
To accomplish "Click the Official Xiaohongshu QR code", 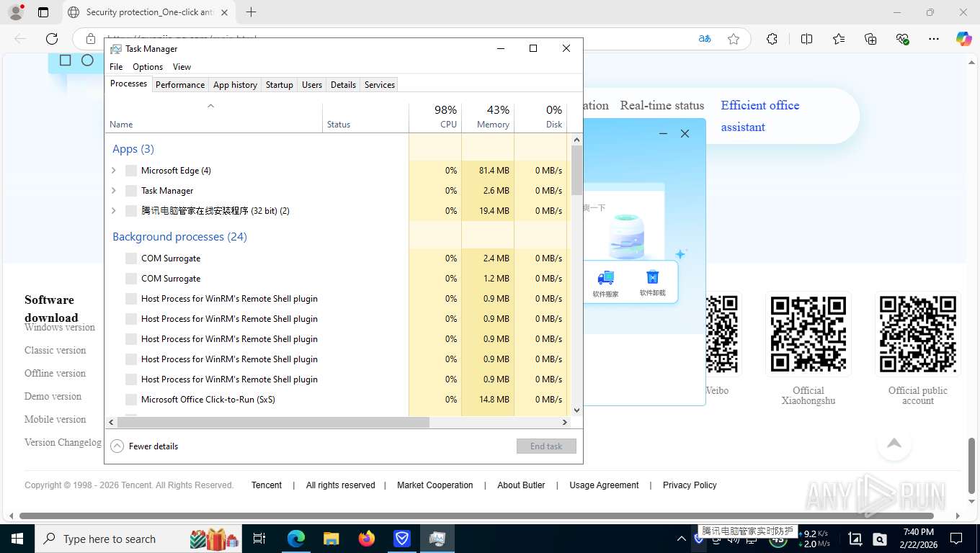I will (x=808, y=334).
